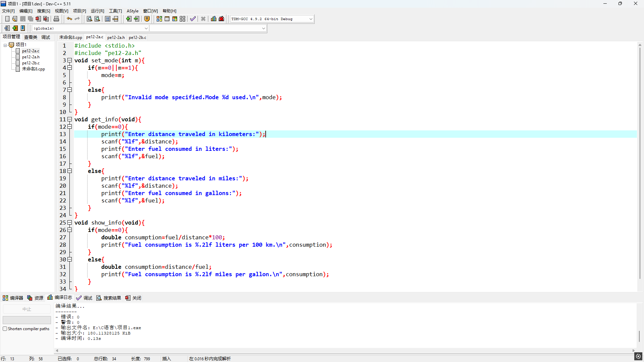Screen dimensions: 644x362
Task: Click the Compile icon with four colored squares
Action: click(159, 19)
